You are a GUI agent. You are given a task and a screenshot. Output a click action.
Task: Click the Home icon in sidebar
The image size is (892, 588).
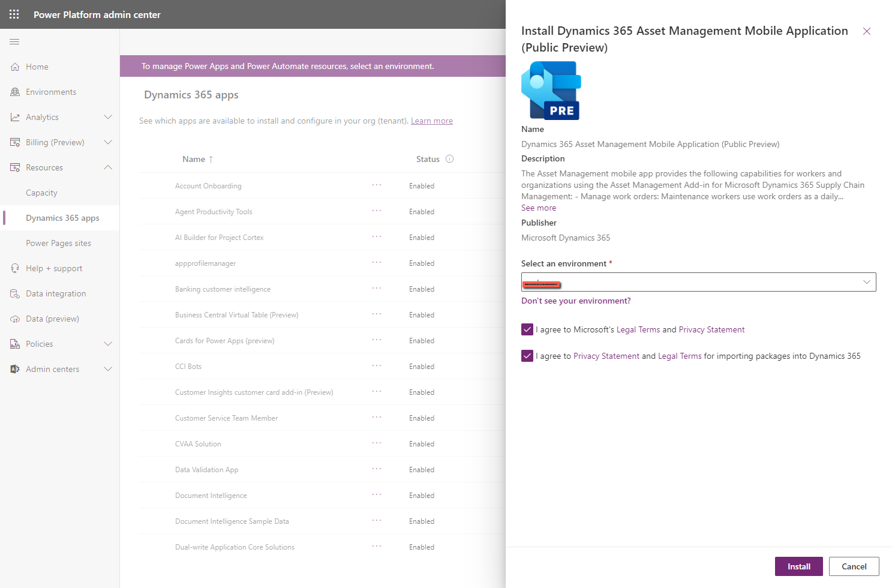coord(15,67)
